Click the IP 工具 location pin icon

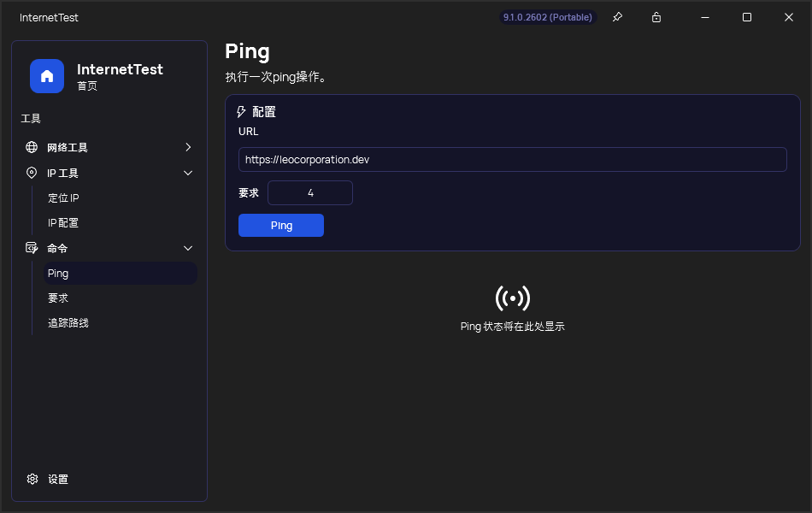pos(32,172)
